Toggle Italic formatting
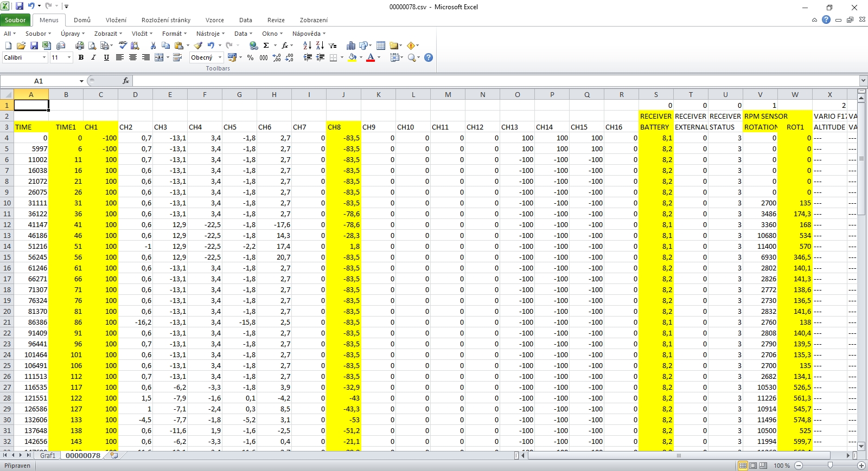This screenshot has height=471, width=868. point(93,57)
